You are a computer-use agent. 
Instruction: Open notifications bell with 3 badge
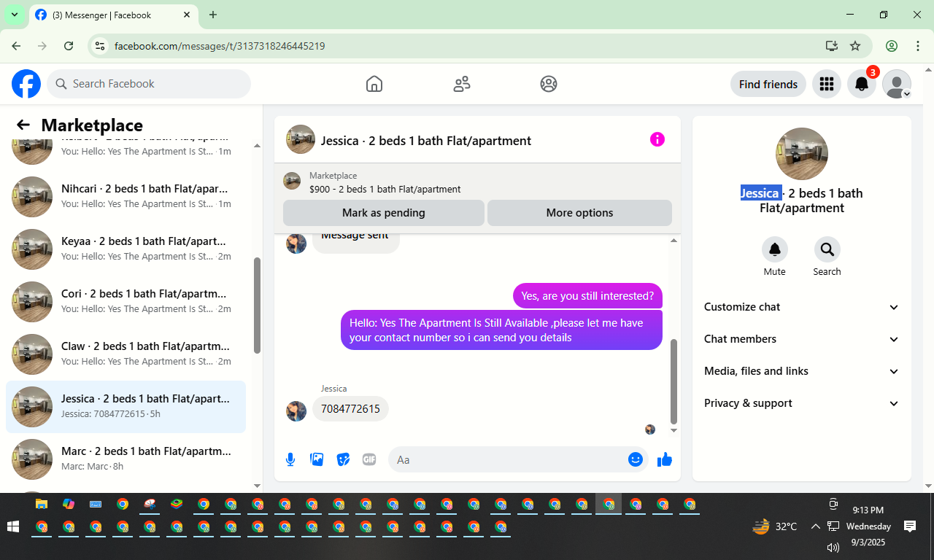(x=862, y=84)
